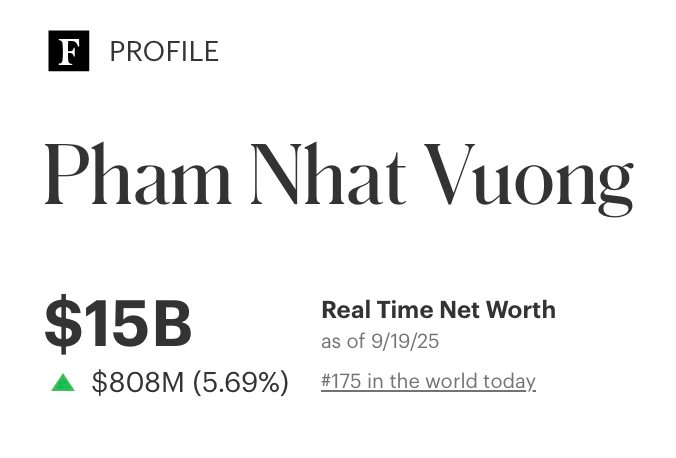
Task: Click the 9/19/25 date
Action: pyautogui.click(x=404, y=342)
